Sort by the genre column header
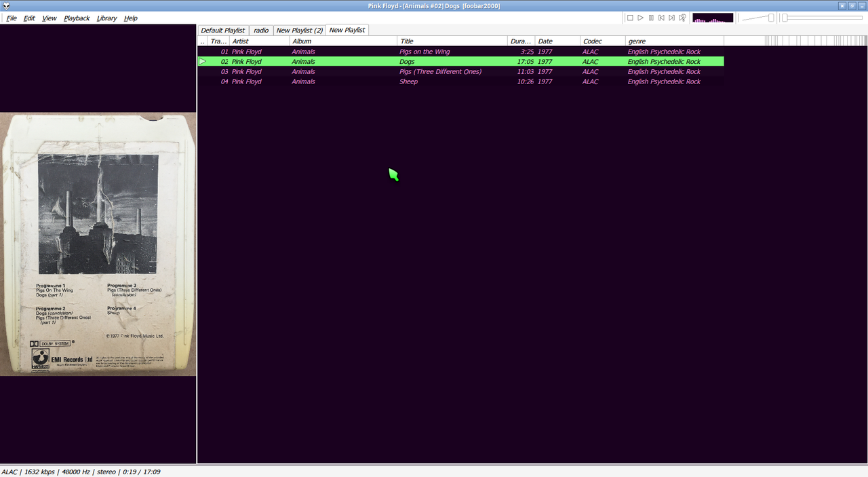Image resolution: width=868 pixels, height=477 pixels. point(674,41)
